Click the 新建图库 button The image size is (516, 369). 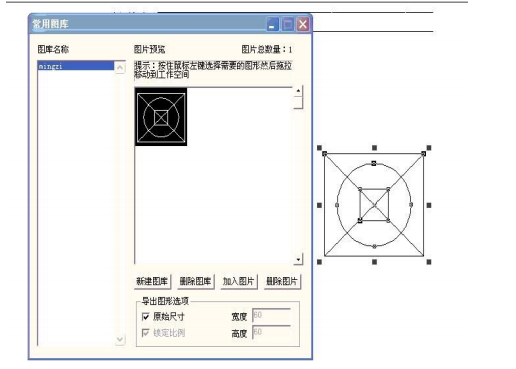pos(152,281)
